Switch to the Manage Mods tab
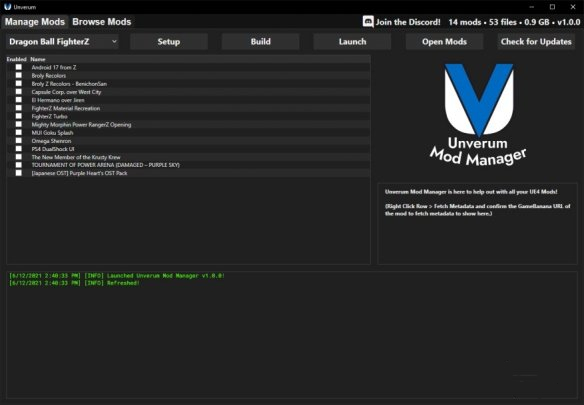The width and height of the screenshot is (584, 405). (x=35, y=22)
